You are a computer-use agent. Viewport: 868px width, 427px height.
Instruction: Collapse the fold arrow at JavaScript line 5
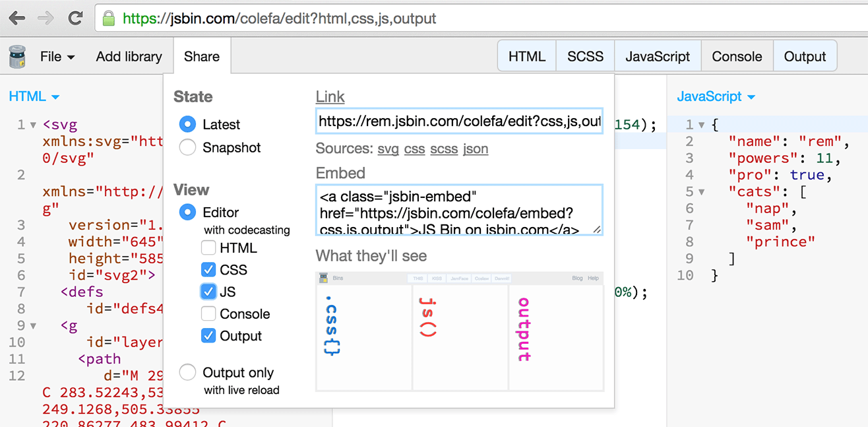(702, 192)
